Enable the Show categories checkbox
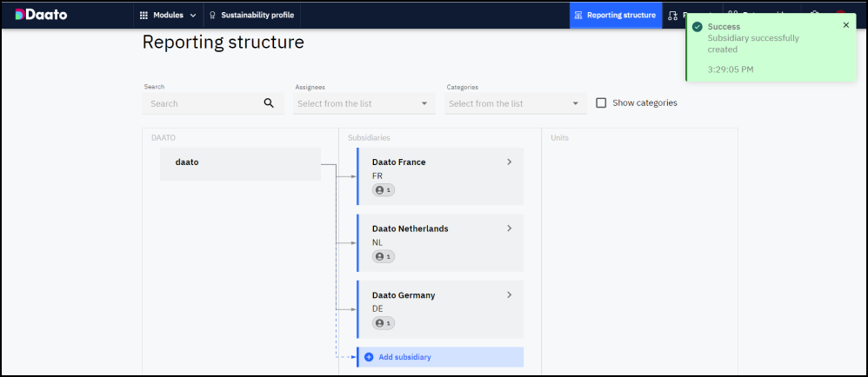The width and height of the screenshot is (868, 377). point(601,103)
